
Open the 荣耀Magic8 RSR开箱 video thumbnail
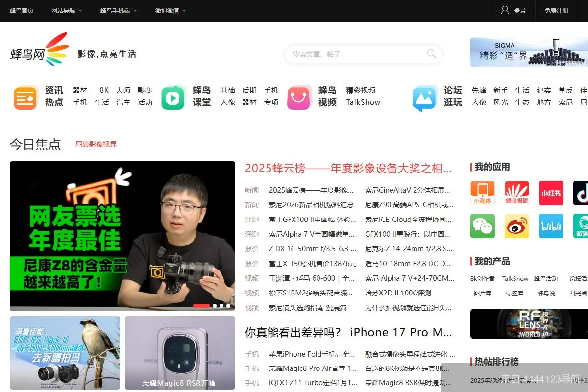click(x=179, y=352)
